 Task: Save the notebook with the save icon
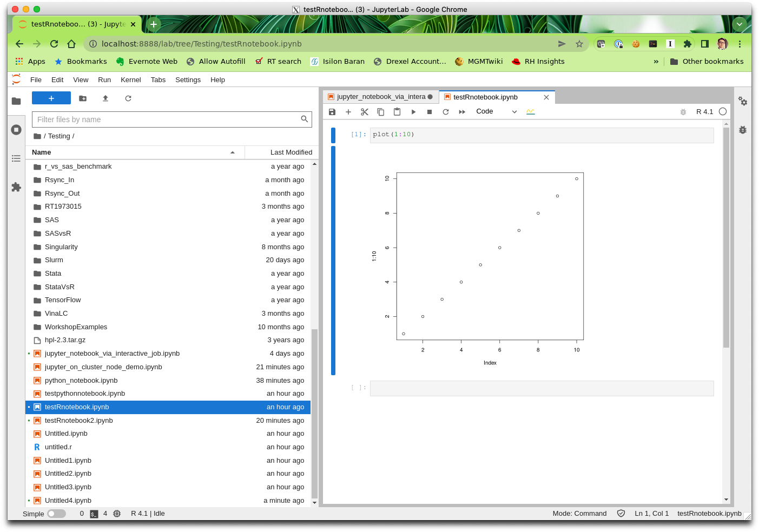332,112
